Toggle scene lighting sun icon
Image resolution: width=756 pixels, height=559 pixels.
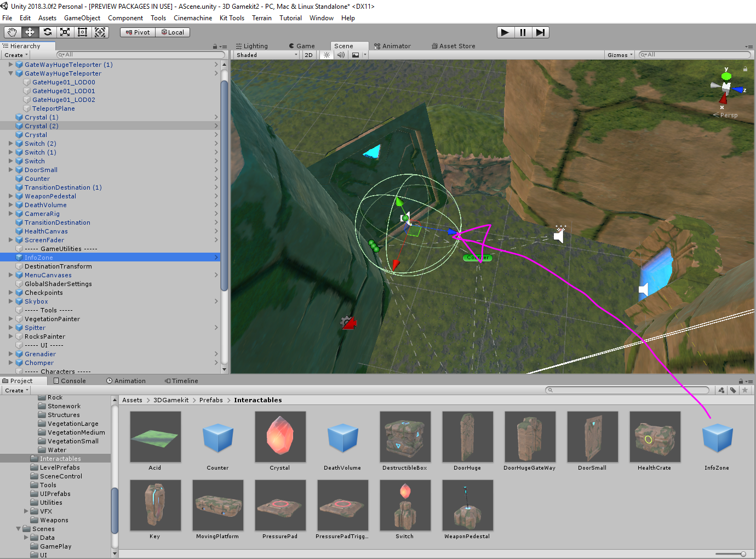327,55
